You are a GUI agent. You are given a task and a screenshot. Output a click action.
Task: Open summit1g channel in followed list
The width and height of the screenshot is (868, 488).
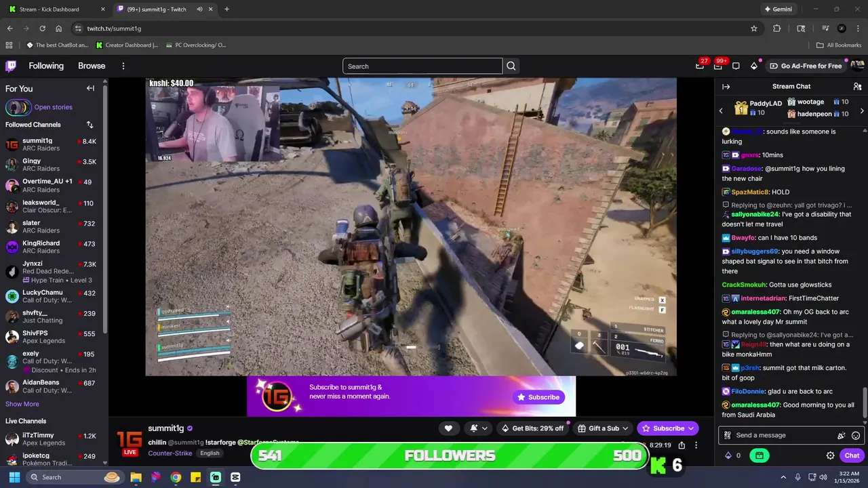pos(52,144)
